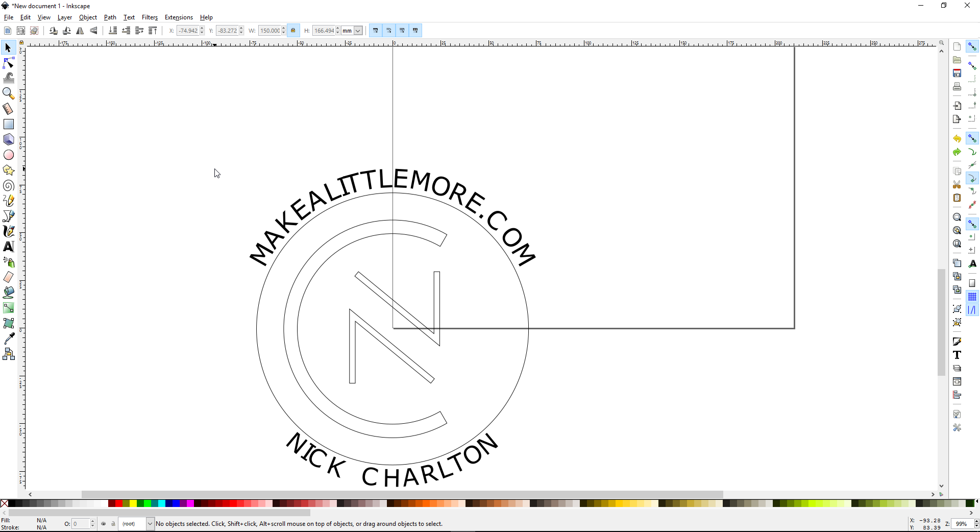980x532 pixels.
Task: Toggle scale rounded corners with rectangles
Action: click(x=389, y=31)
